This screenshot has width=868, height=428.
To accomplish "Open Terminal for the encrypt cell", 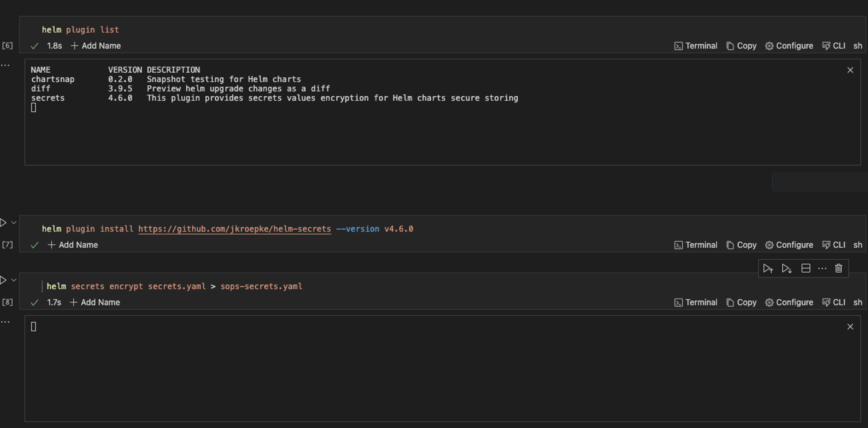I will [x=696, y=302].
